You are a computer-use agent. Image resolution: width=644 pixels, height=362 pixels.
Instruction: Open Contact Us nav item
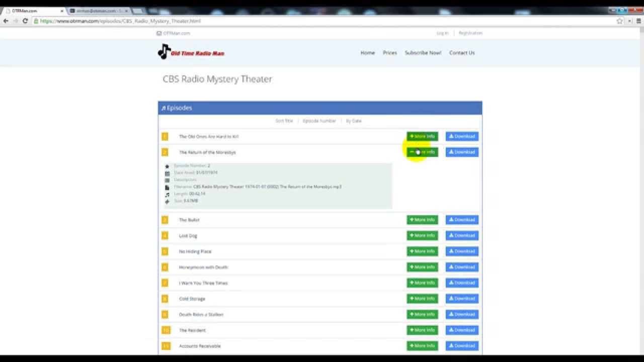(x=462, y=53)
